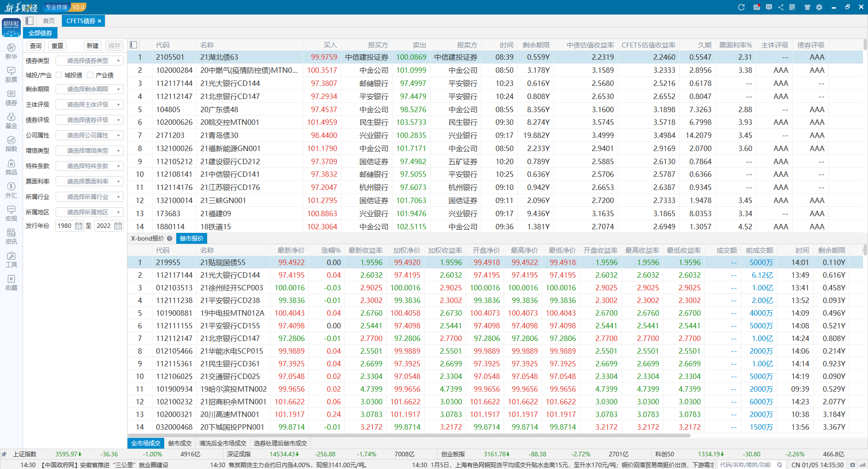Open the 主体评级 dropdown
Screen dimensions: 868x469
click(89, 104)
